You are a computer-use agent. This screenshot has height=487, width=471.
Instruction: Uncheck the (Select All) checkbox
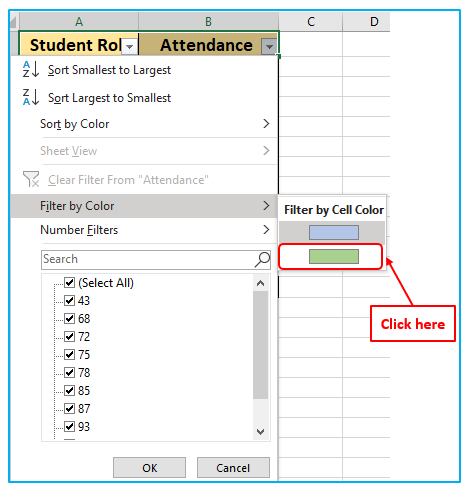pos(69,283)
